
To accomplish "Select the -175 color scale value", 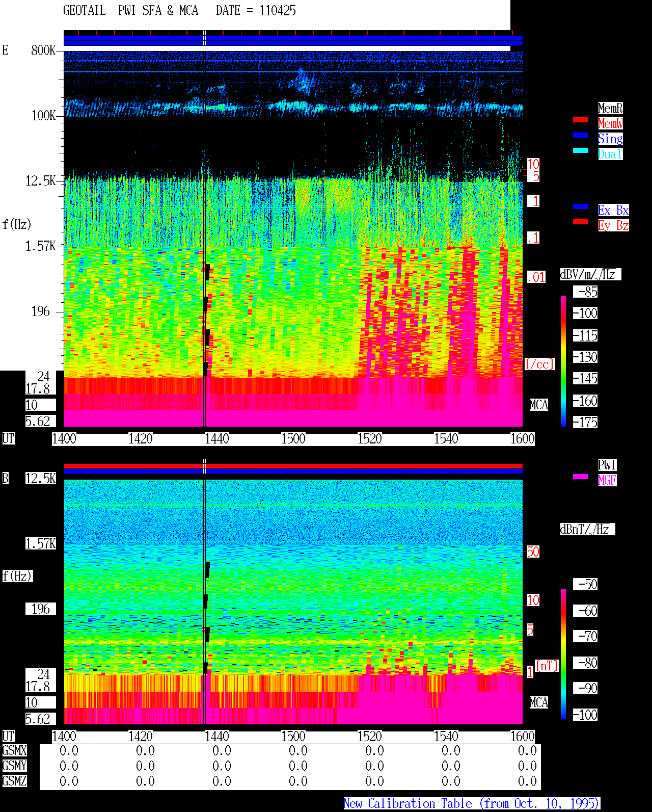I will 585,422.
